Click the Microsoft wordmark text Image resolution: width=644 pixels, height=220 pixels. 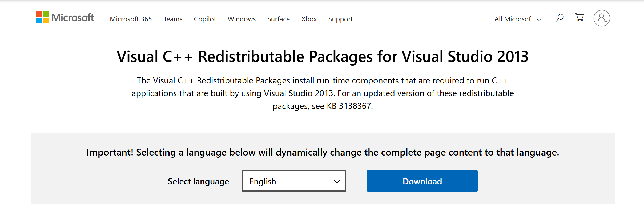(73, 18)
